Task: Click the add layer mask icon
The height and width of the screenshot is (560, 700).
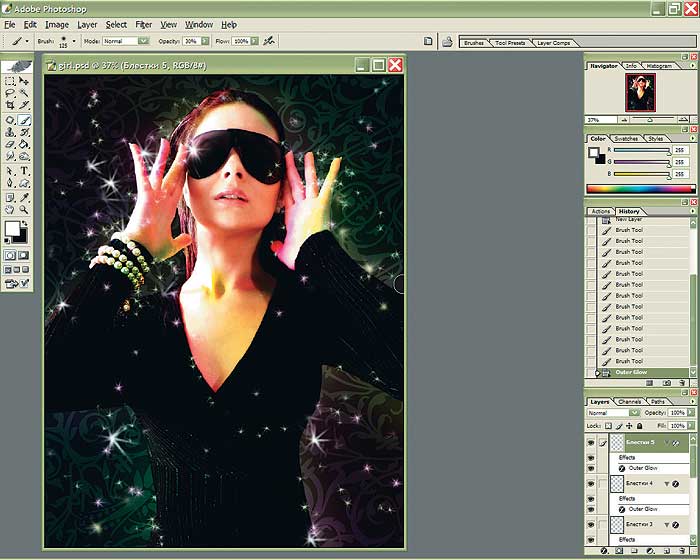Action: coord(619,551)
